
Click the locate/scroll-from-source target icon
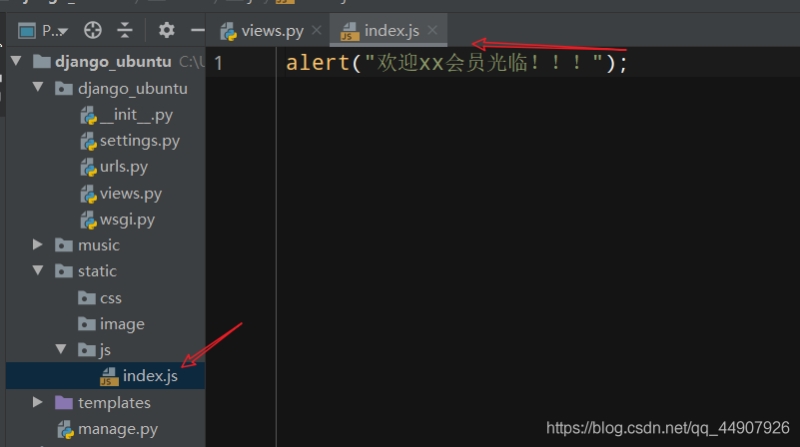coord(93,30)
